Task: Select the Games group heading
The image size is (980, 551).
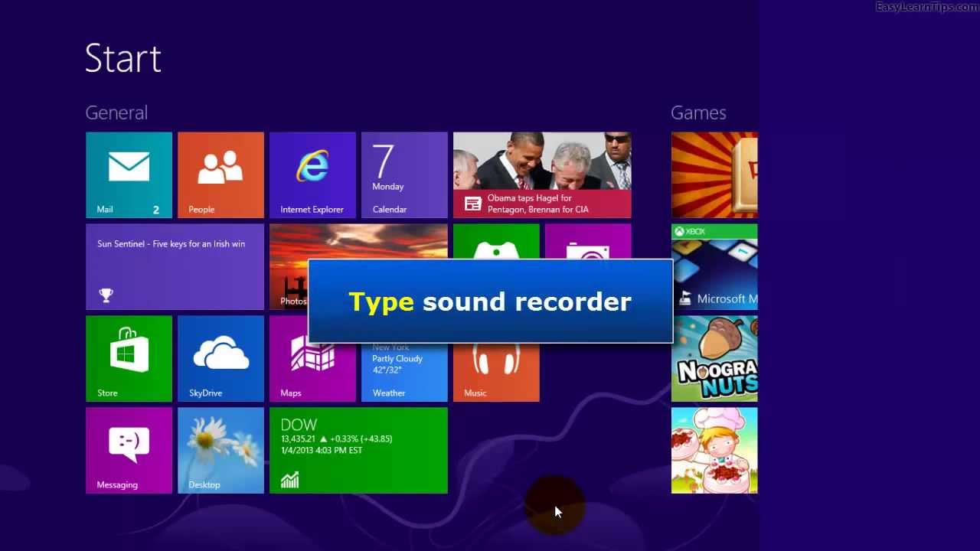Action: pos(698,112)
